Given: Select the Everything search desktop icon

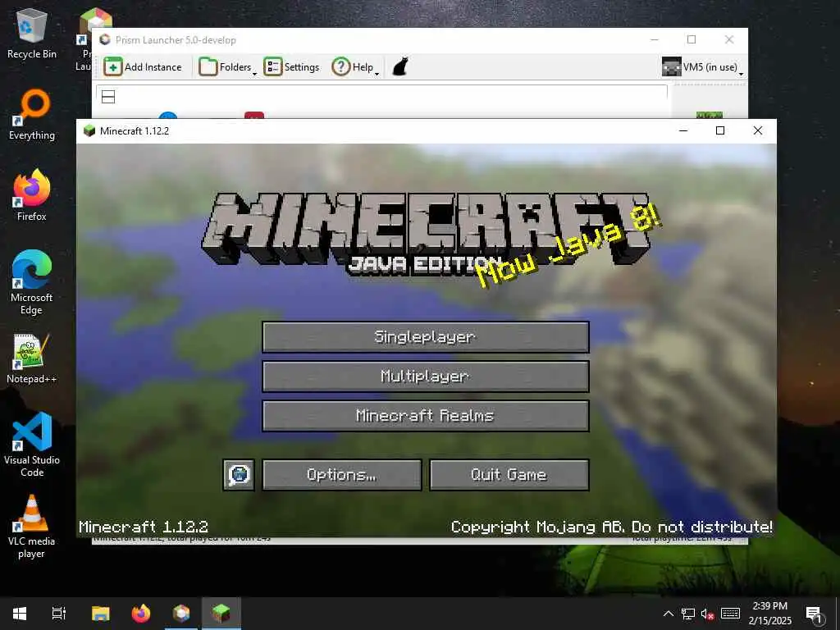Looking at the screenshot, I should pos(32,115).
